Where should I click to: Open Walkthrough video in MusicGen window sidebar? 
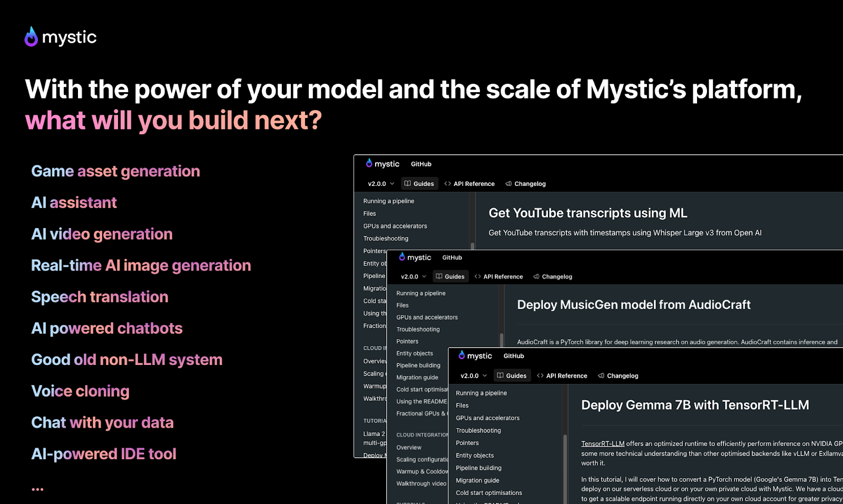point(421,484)
